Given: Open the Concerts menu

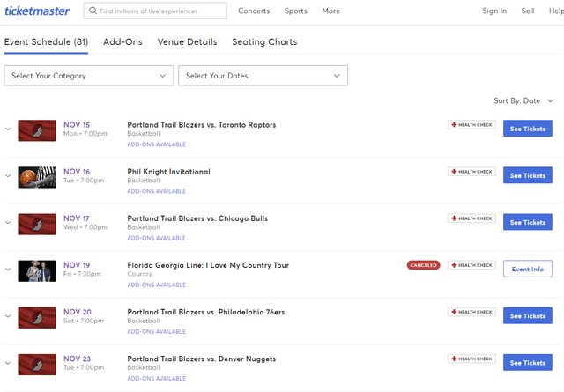Looking at the screenshot, I should pos(254,11).
